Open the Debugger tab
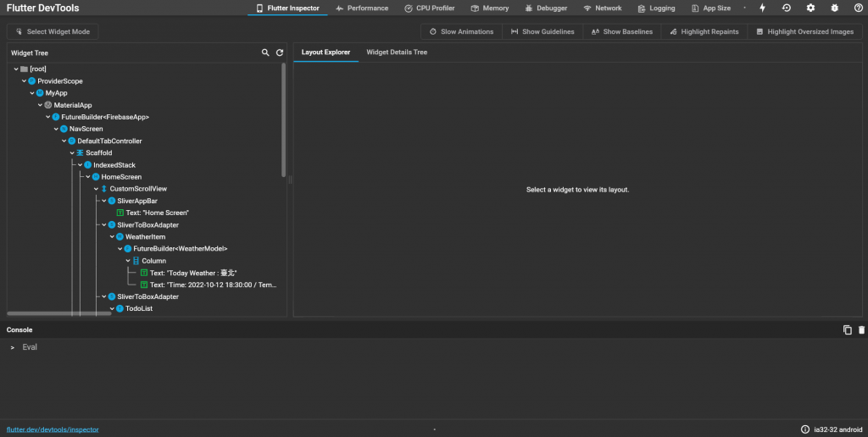868x437 pixels. [x=546, y=8]
